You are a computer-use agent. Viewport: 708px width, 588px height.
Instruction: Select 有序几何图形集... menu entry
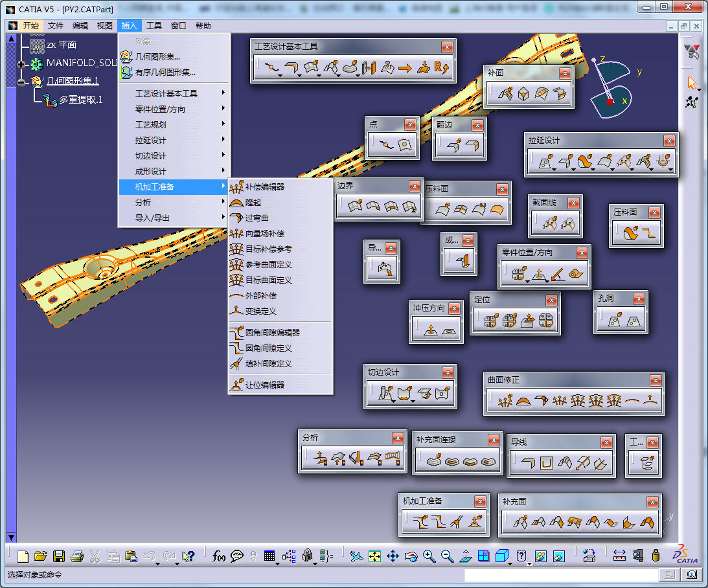174,72
